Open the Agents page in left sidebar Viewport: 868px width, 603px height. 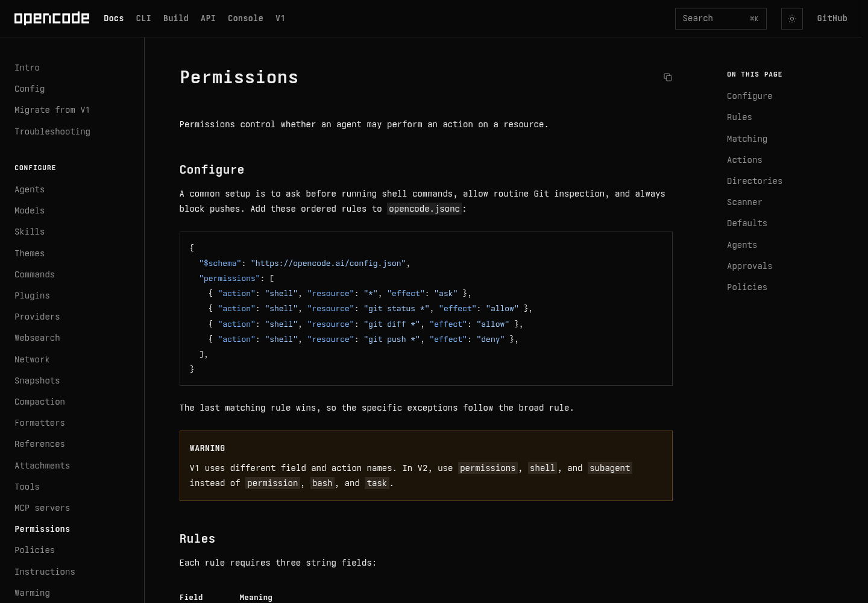[x=30, y=189]
